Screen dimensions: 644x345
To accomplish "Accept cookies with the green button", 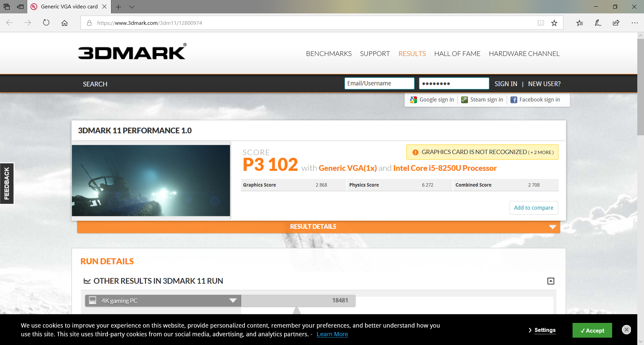I will click(592, 330).
